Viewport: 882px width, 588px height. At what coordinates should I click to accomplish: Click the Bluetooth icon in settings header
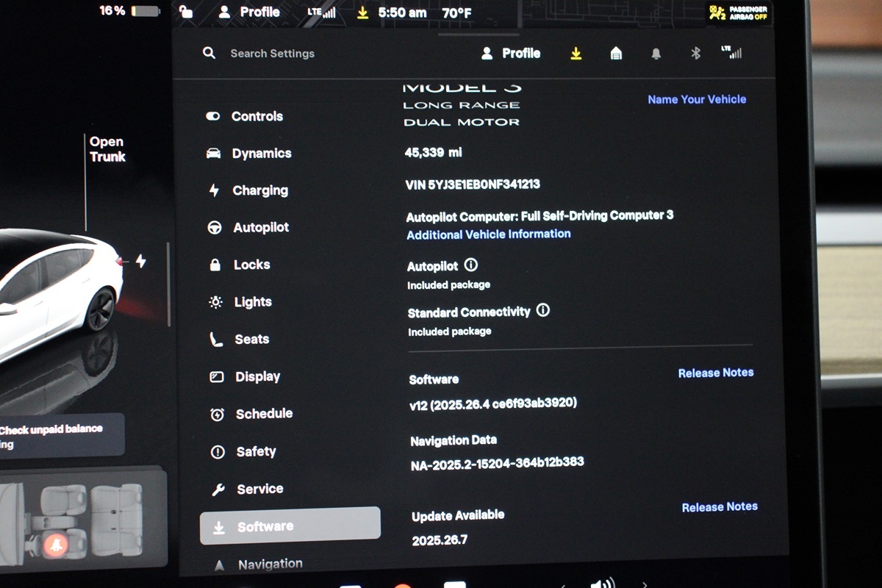click(695, 54)
